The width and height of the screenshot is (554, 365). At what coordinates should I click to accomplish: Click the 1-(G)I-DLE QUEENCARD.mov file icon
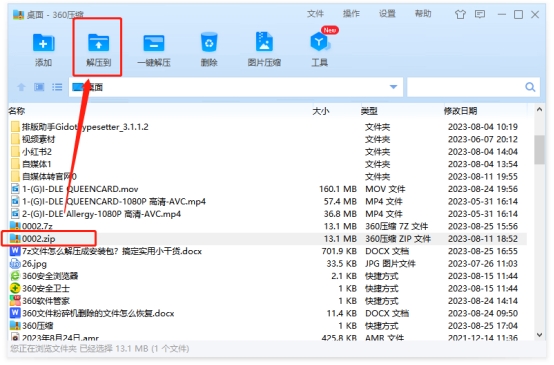coord(15,189)
